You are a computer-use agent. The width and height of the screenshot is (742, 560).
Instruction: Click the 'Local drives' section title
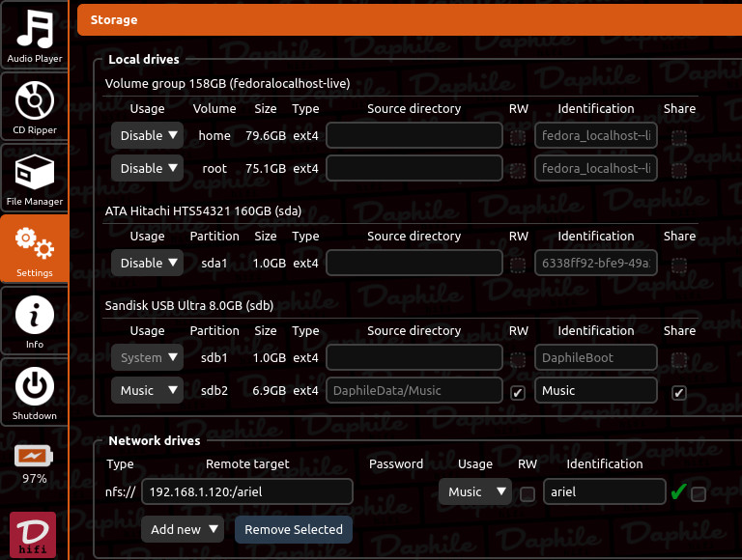(x=144, y=59)
